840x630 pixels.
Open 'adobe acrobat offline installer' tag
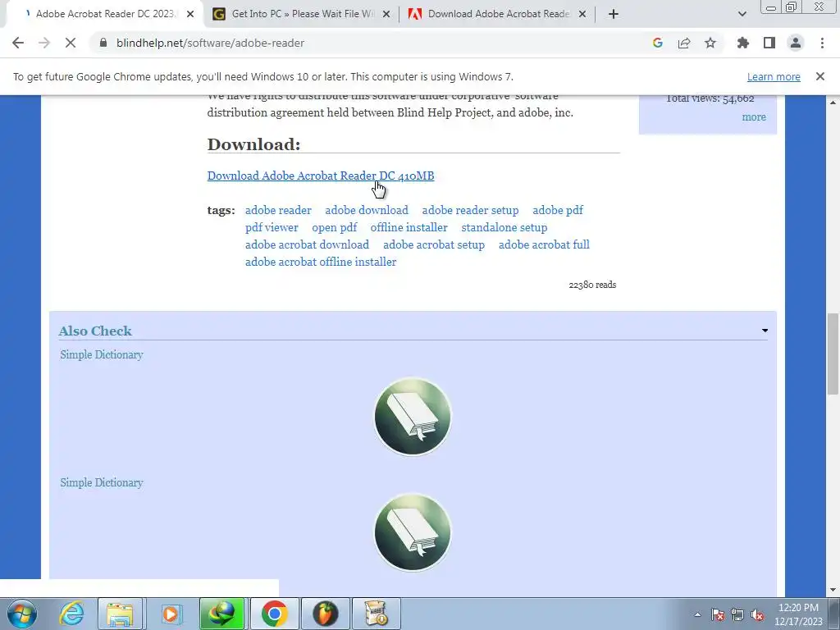321,262
